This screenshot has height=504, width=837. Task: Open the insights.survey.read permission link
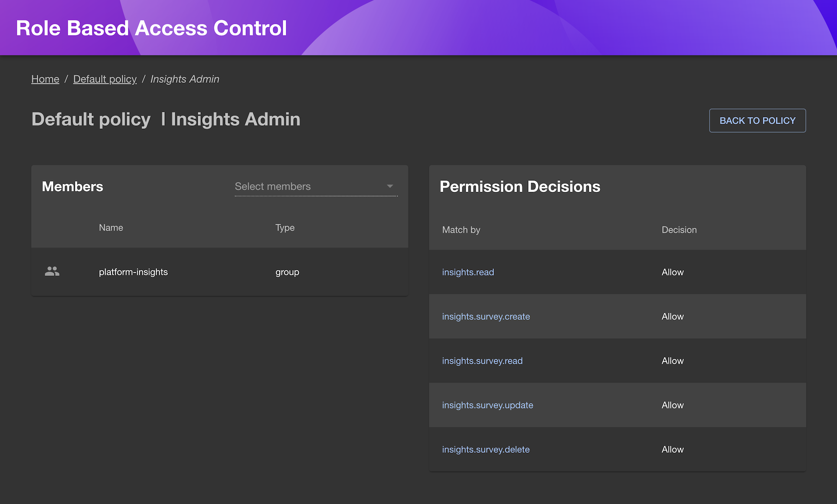[482, 360]
